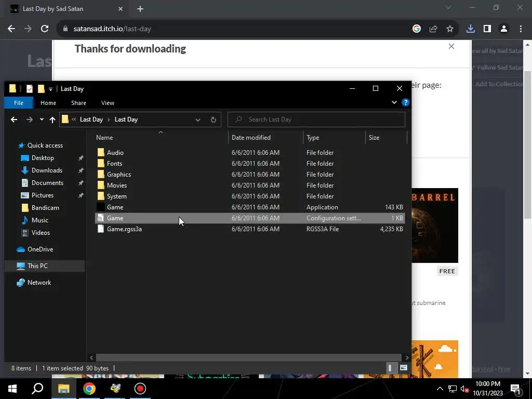Open Chrome three-dot menu

coord(521,29)
